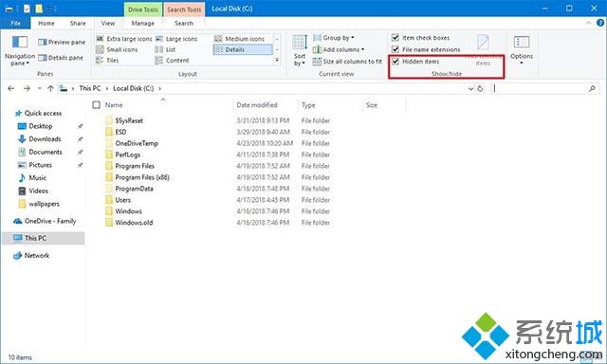The image size is (607, 364).
Task: Open OneDrive - Family in sidebar
Action: point(45,221)
